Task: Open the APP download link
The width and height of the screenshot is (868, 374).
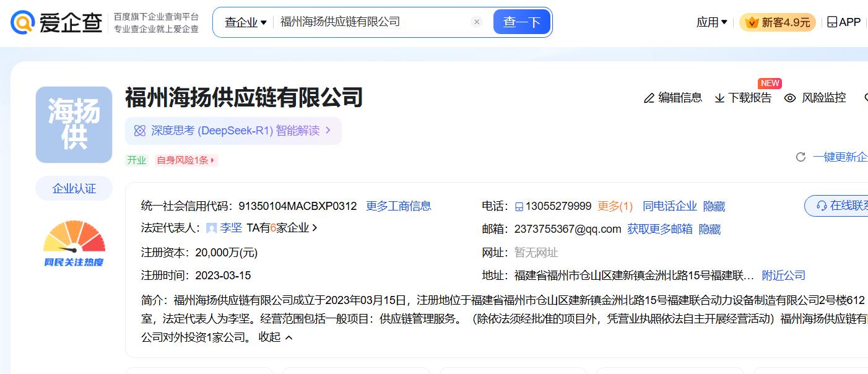Action: tap(843, 22)
